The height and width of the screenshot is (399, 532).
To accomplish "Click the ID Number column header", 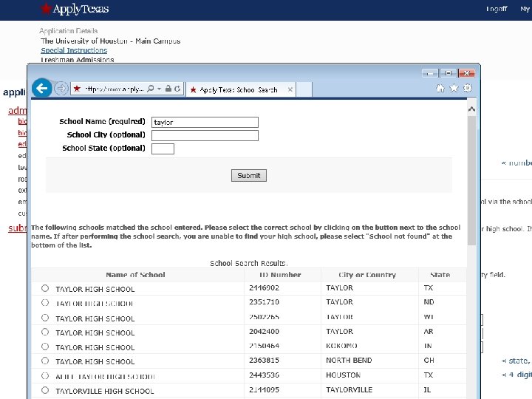I will coord(280,274).
